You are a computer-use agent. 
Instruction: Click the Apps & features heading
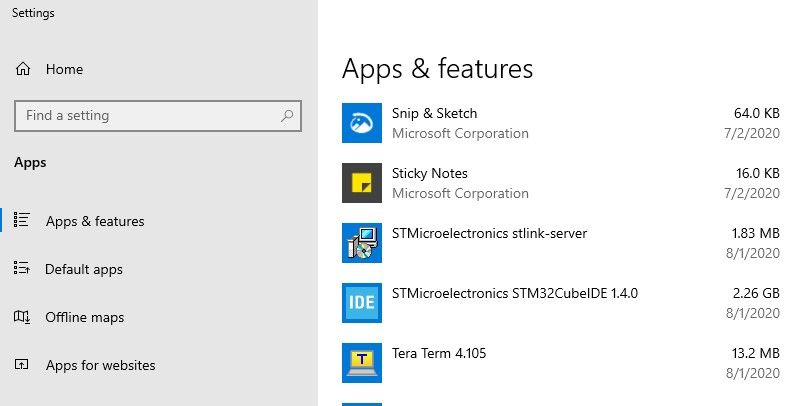coord(437,69)
